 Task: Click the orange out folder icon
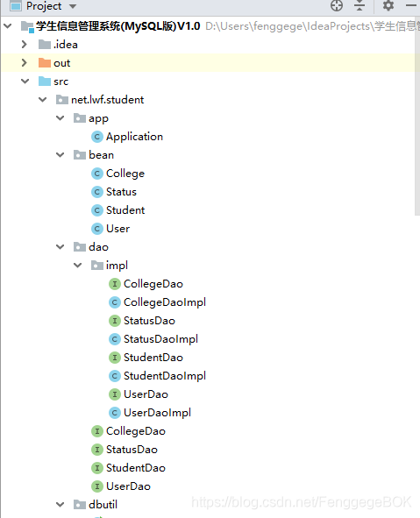[x=45, y=63]
